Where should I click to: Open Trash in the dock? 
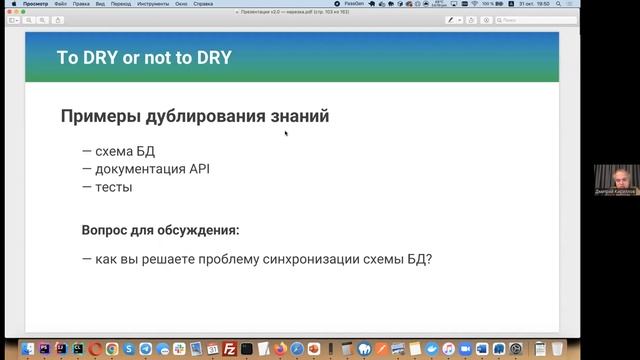[557, 349]
